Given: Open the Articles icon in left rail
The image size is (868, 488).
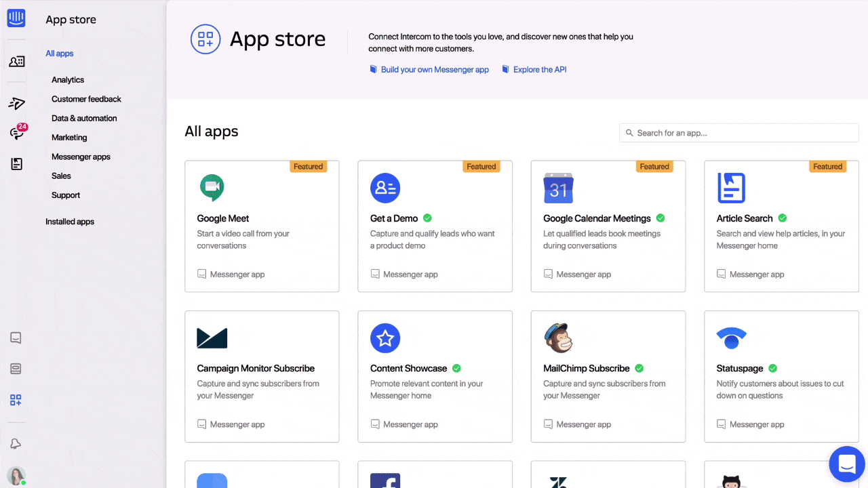Looking at the screenshot, I should [x=16, y=164].
